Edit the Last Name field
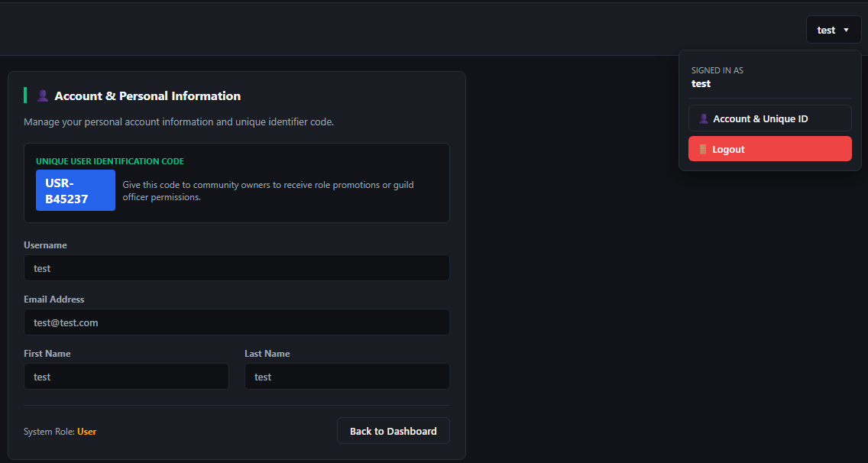Screen dimensions: 868x463 347,377
